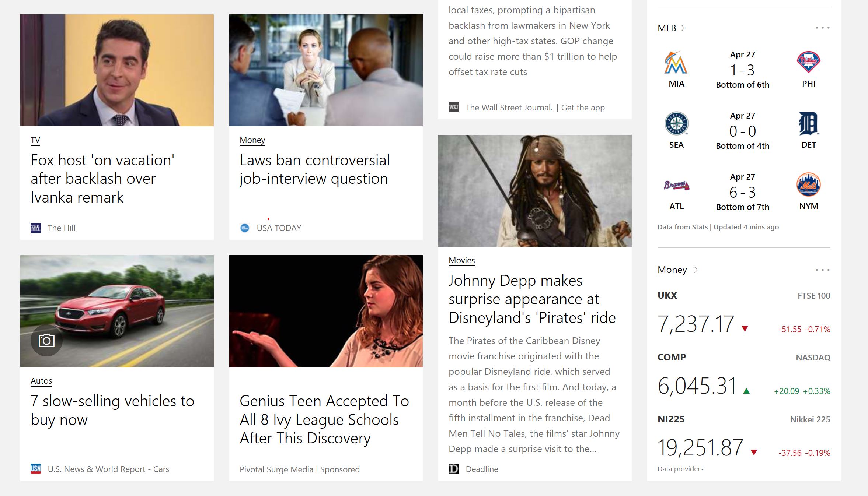Click the Phillies team logo
Viewport: 868px width, 496px height.
tap(808, 62)
